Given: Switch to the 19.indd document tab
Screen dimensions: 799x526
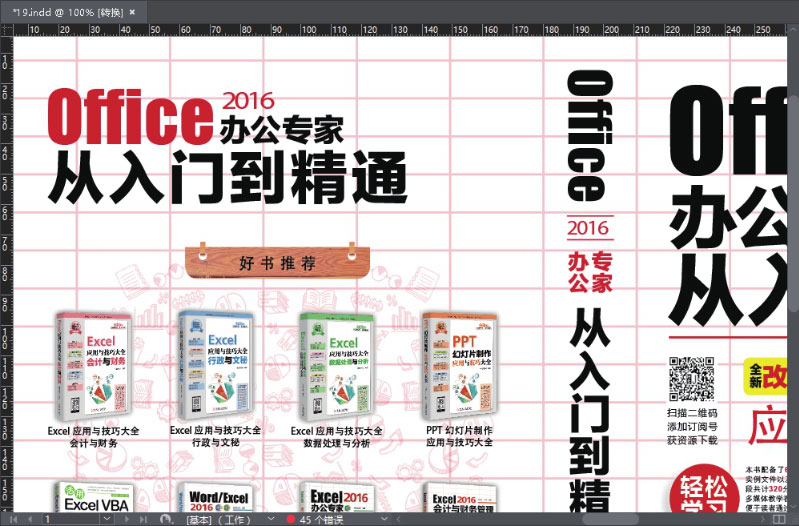Looking at the screenshot, I should tap(68, 13).
